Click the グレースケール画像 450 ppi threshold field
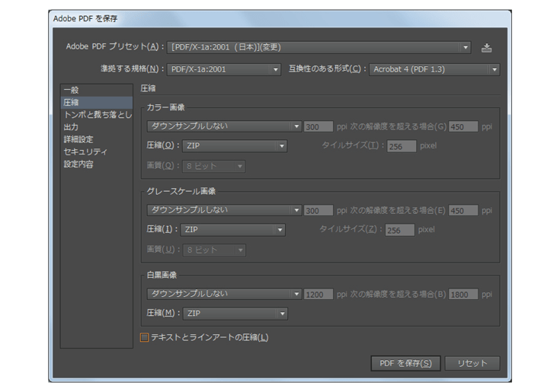560x392 pixels. 463,210
